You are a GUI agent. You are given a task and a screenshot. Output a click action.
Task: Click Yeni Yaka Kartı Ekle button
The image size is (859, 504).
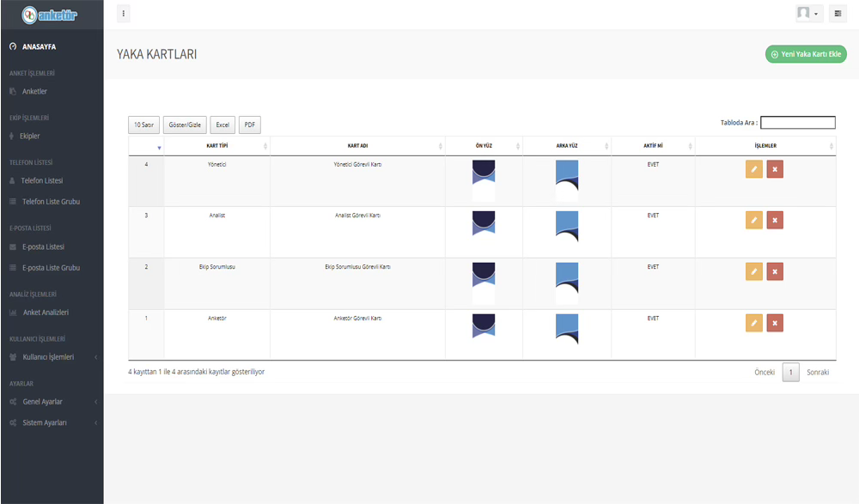pos(806,54)
